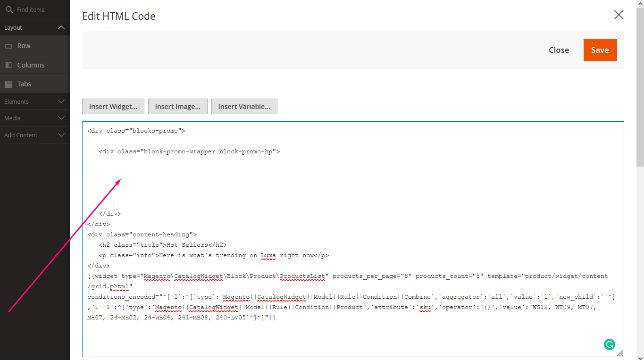Viewport: 644px width, 360px height.
Task: Expand the Media section
Action: click(60, 118)
